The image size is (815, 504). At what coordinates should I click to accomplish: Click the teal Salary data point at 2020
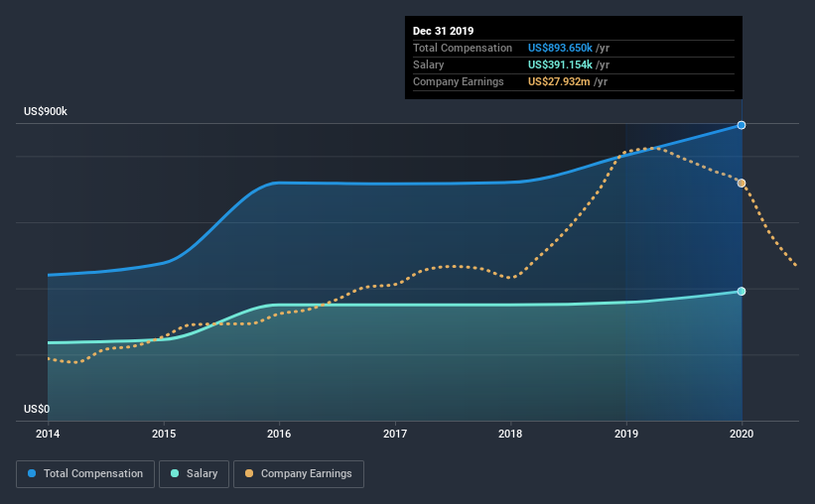pos(742,292)
